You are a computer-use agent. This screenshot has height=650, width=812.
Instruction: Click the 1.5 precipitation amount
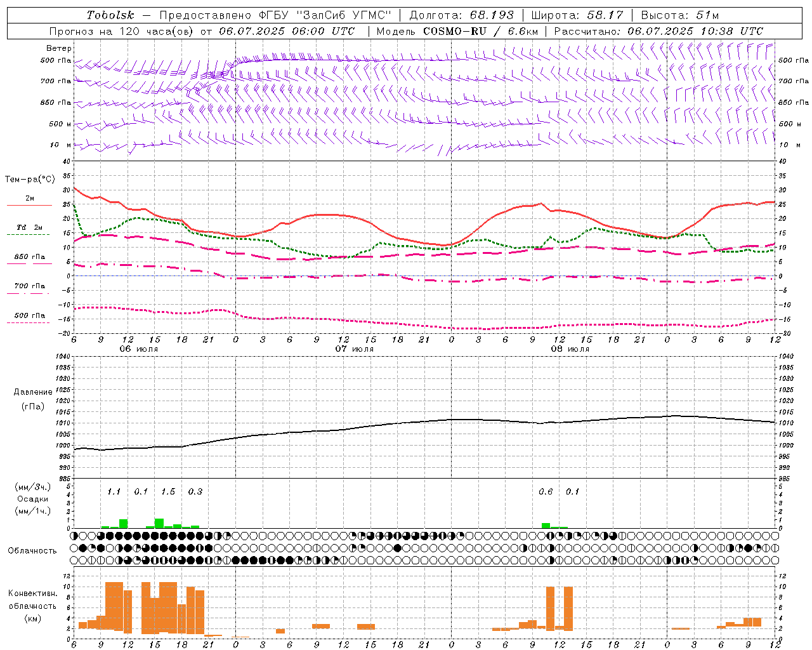168,491
